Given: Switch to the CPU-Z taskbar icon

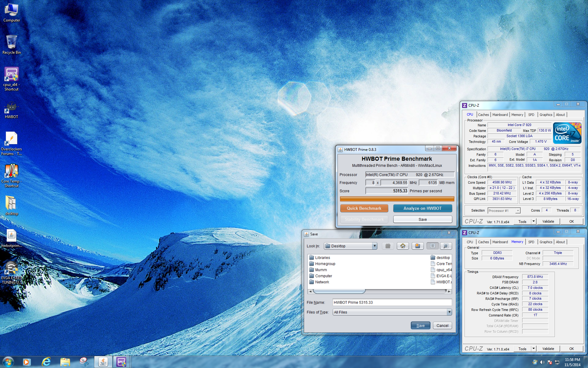Looking at the screenshot, I should [x=122, y=362].
